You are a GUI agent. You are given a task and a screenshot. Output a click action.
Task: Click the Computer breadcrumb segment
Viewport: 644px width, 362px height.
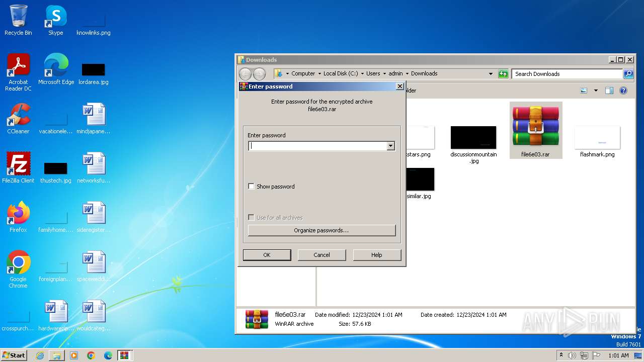point(303,73)
